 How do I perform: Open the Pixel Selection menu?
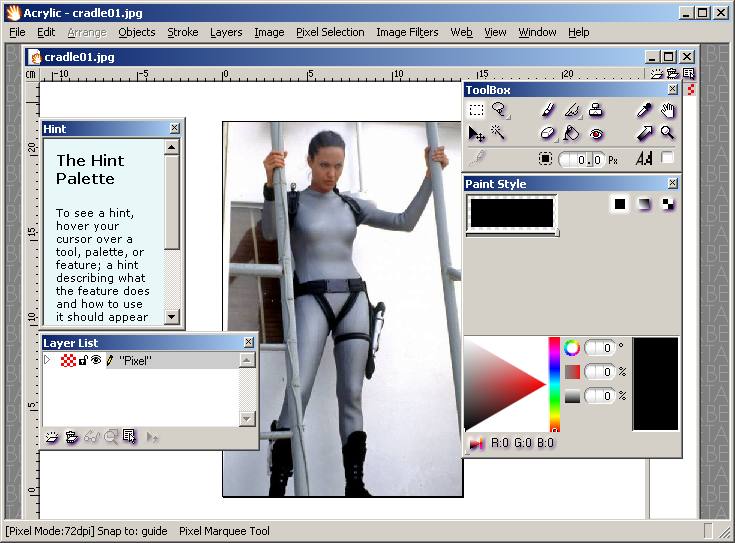point(330,32)
